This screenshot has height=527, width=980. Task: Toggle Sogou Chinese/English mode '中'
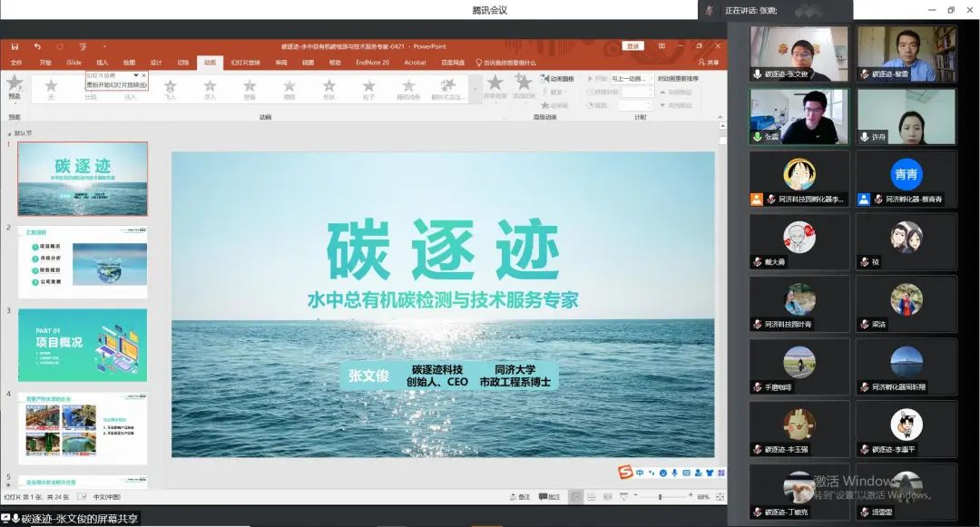point(640,473)
